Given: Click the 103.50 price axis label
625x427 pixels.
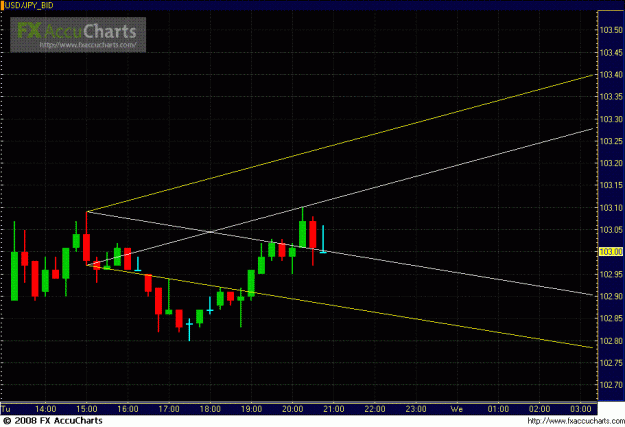Looking at the screenshot, I should 611,30.
